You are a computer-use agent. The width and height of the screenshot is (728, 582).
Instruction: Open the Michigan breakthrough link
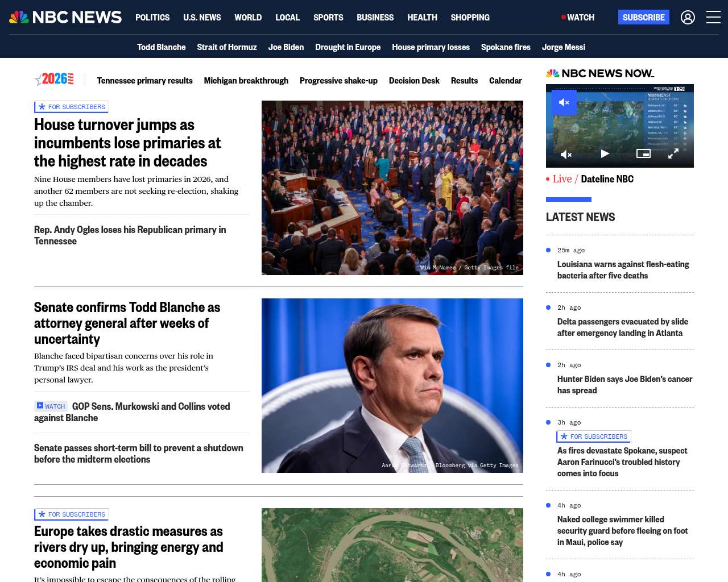246,81
